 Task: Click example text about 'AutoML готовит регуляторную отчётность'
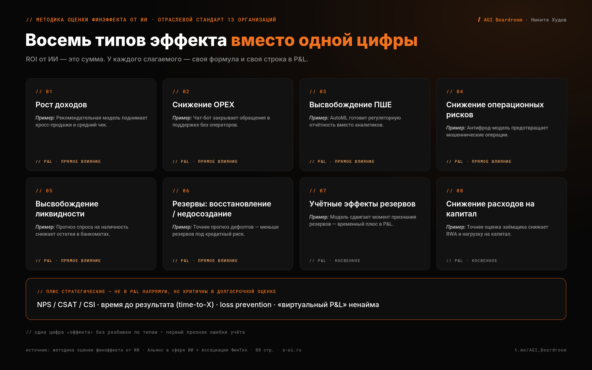[355, 121]
